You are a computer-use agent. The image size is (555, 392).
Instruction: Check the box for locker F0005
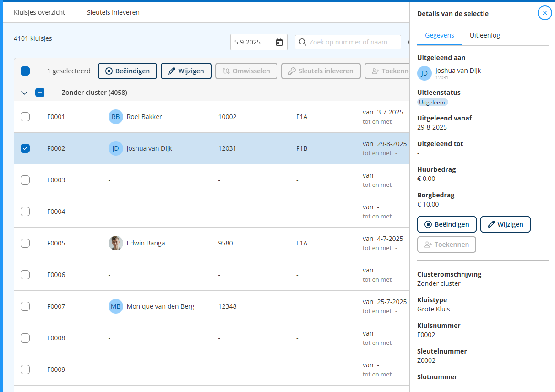(25, 243)
